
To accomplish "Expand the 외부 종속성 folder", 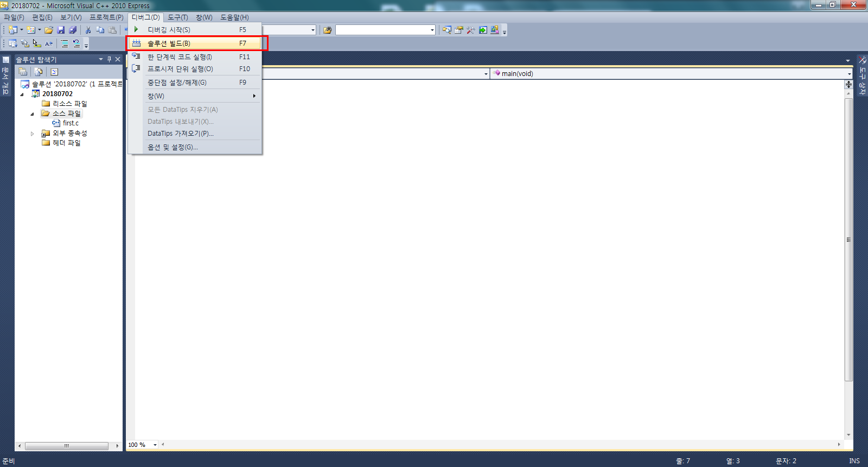I will 32,134.
